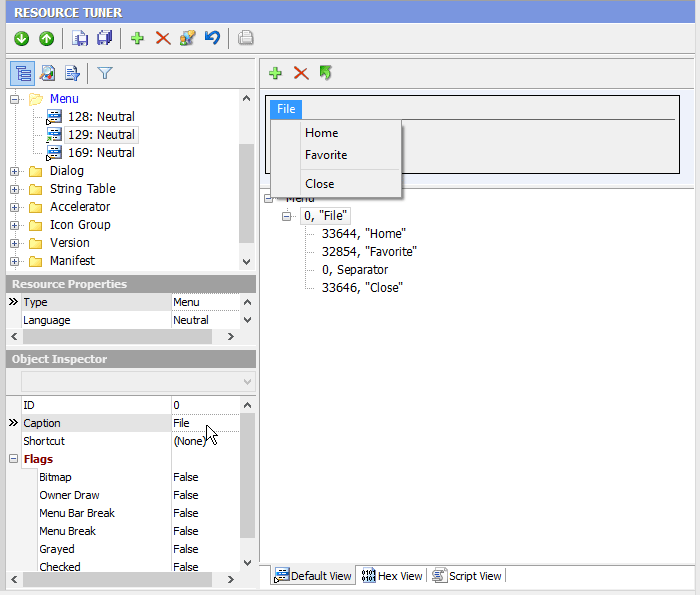The width and height of the screenshot is (700, 595).
Task: Click the green down arrow toolbar icon
Action: [x=21, y=38]
